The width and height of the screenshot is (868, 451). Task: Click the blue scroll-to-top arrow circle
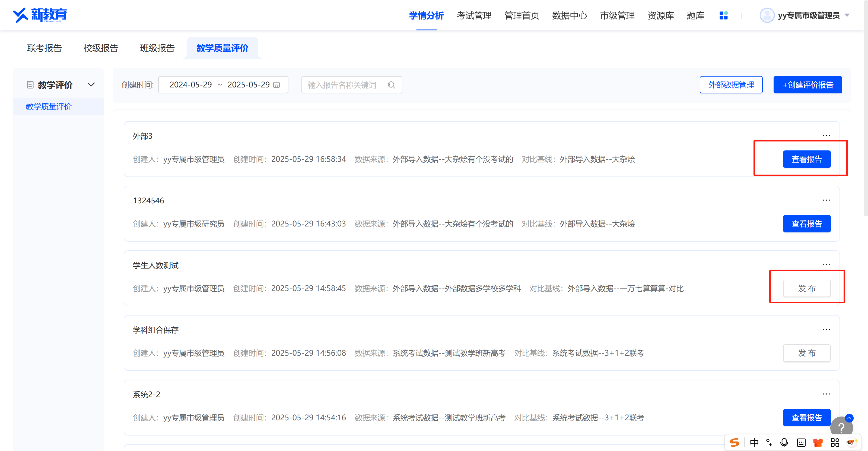pyautogui.click(x=849, y=418)
